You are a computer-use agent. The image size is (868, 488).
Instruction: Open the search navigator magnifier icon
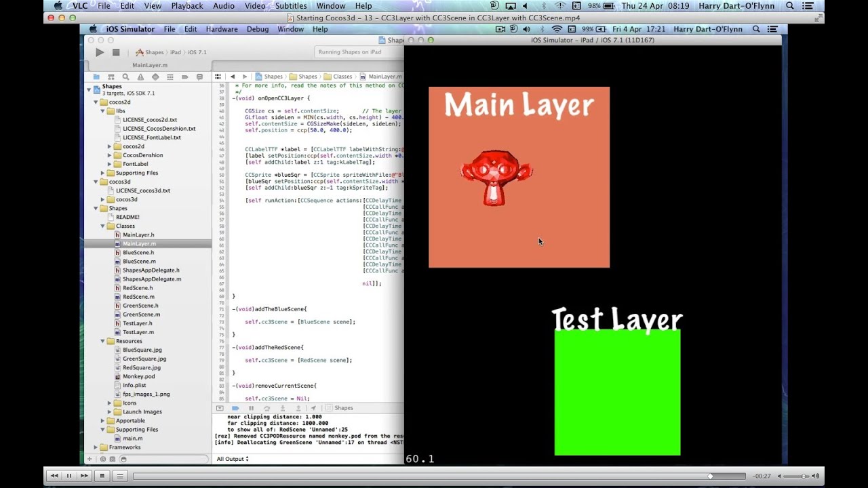click(x=126, y=77)
